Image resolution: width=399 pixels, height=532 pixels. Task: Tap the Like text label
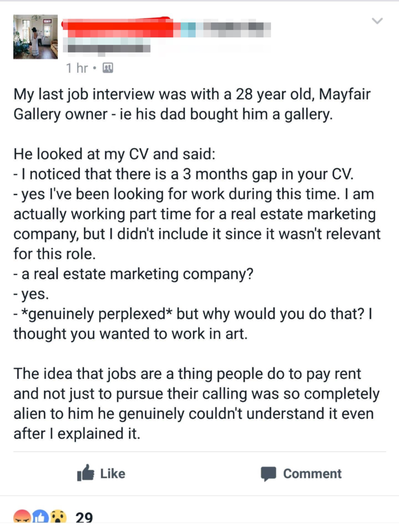tap(113, 474)
